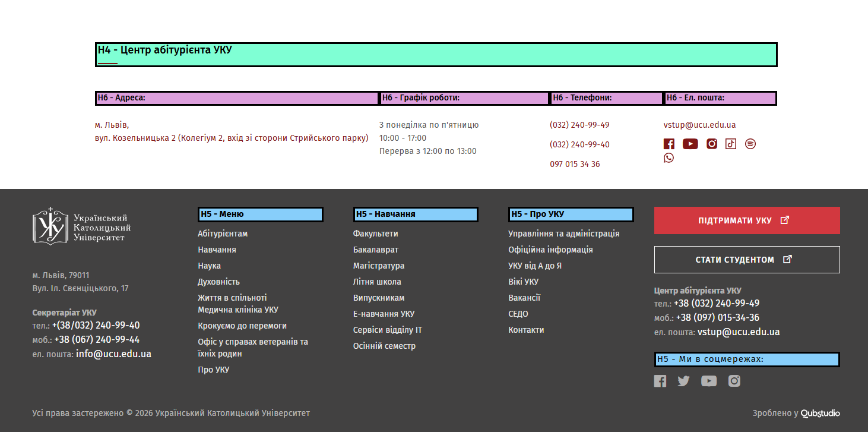868x432 pixels.
Task: Open the Контакти link
Action: pyautogui.click(x=526, y=330)
